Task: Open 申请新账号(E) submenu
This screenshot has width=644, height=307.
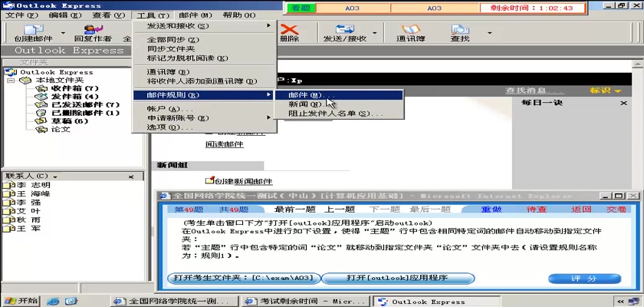Action: [x=204, y=118]
